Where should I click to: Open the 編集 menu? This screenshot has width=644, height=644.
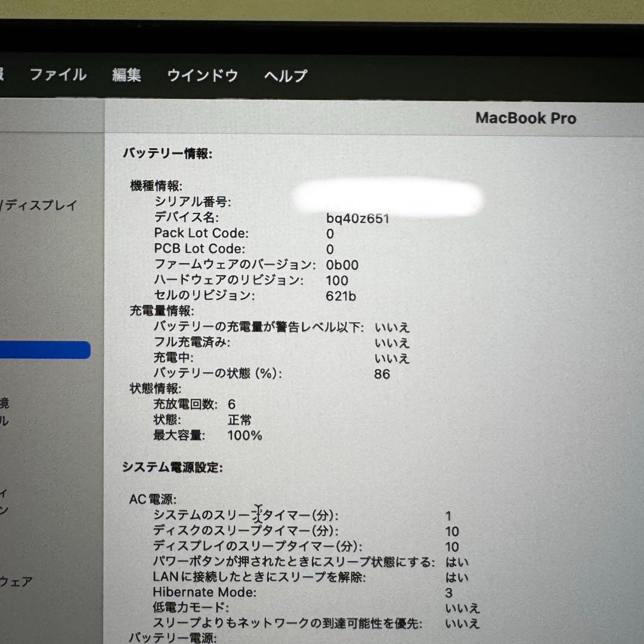pyautogui.click(x=127, y=75)
